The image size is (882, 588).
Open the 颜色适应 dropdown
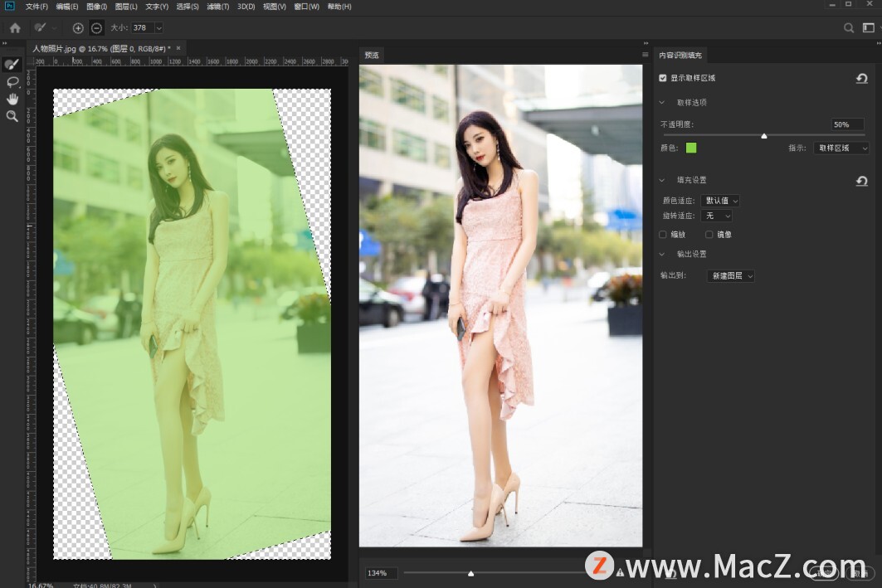pos(720,201)
